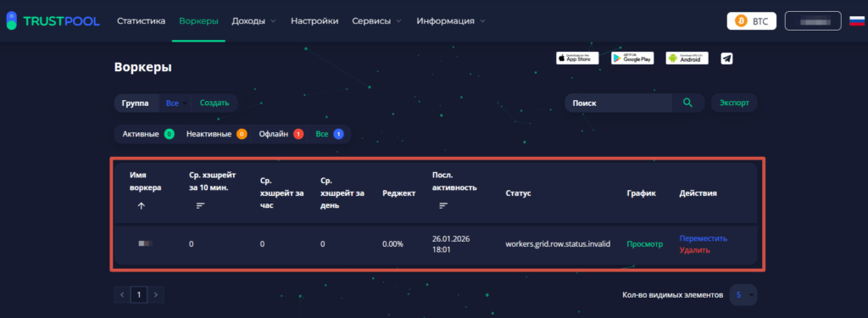Open the blurred account name button
Screen dimensions: 868x318
pyautogui.click(x=813, y=20)
